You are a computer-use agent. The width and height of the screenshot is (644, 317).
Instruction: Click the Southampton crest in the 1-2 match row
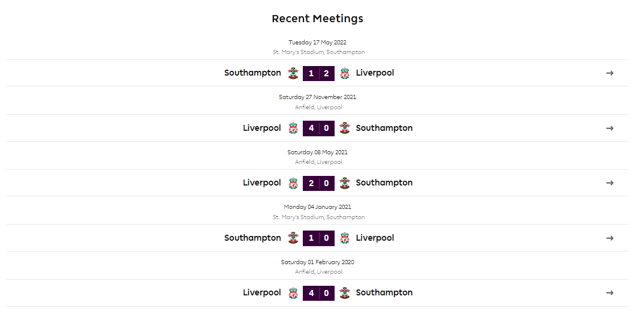click(x=293, y=73)
